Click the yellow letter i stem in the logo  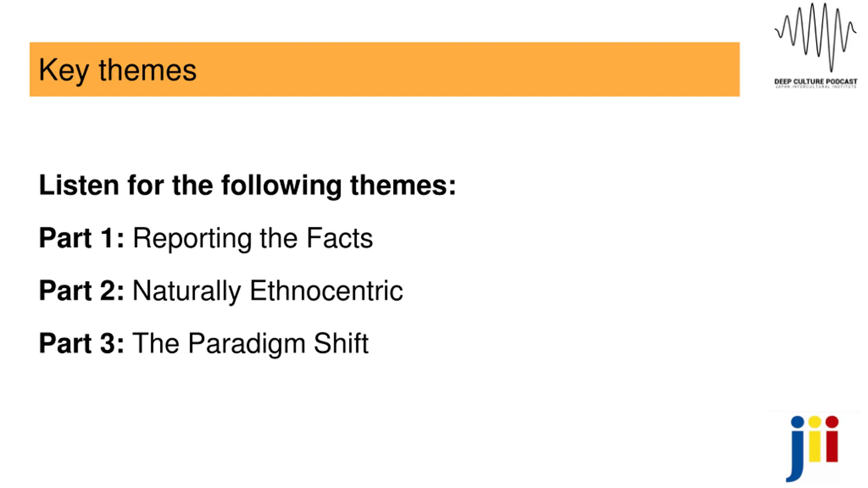814,446
